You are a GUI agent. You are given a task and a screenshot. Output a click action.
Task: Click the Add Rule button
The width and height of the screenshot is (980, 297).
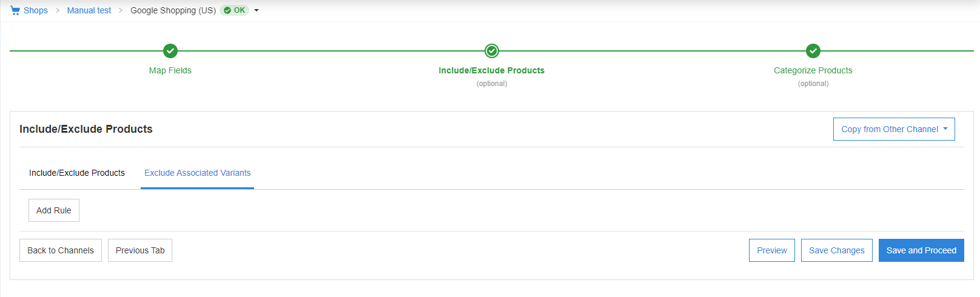[x=54, y=210]
